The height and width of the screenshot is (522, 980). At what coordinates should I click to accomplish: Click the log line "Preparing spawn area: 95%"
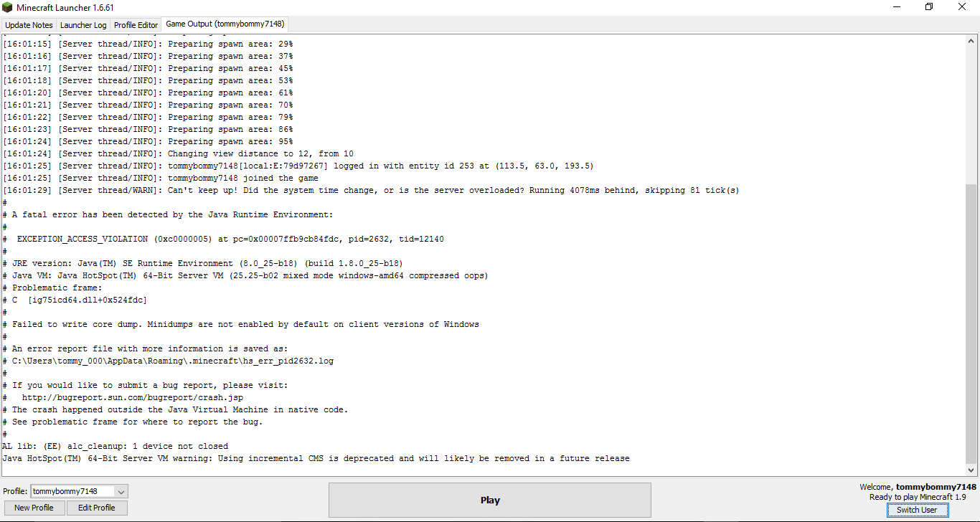coord(148,141)
